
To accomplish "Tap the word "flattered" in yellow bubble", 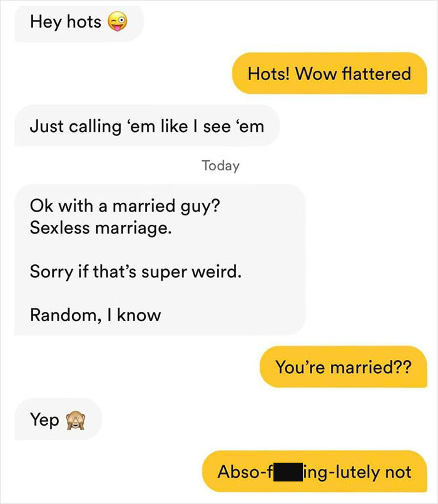I will 376,74.
